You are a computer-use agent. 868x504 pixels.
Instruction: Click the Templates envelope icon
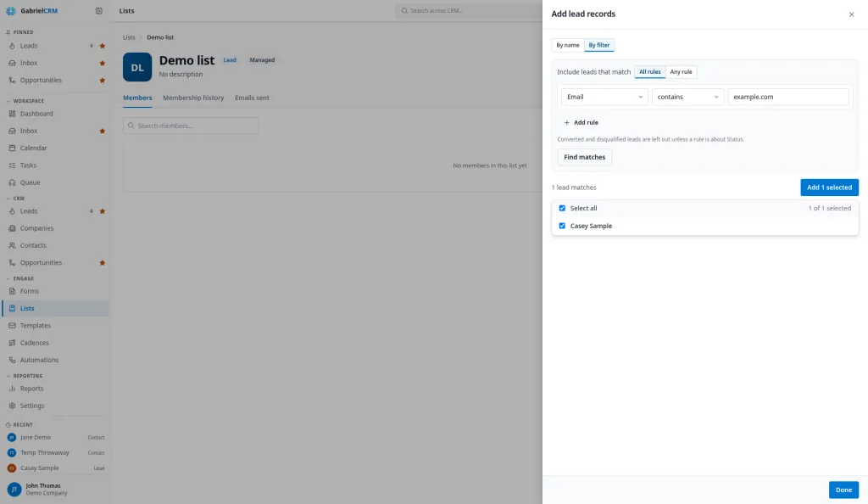click(12, 326)
